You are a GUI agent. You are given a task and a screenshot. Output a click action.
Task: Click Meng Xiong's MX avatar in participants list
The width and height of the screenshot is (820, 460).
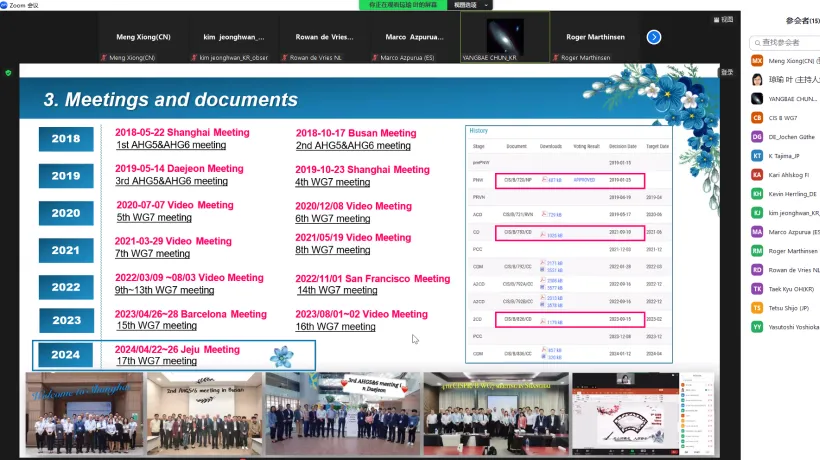point(757,61)
